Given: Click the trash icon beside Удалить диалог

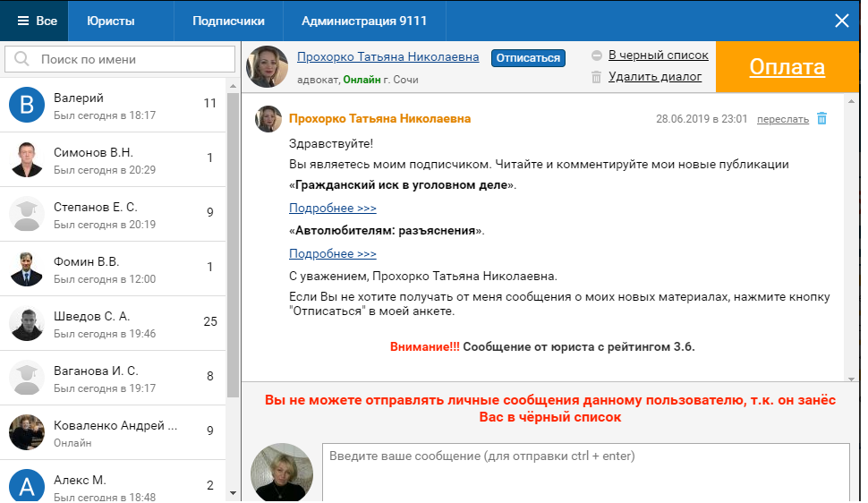Looking at the screenshot, I should coord(597,77).
